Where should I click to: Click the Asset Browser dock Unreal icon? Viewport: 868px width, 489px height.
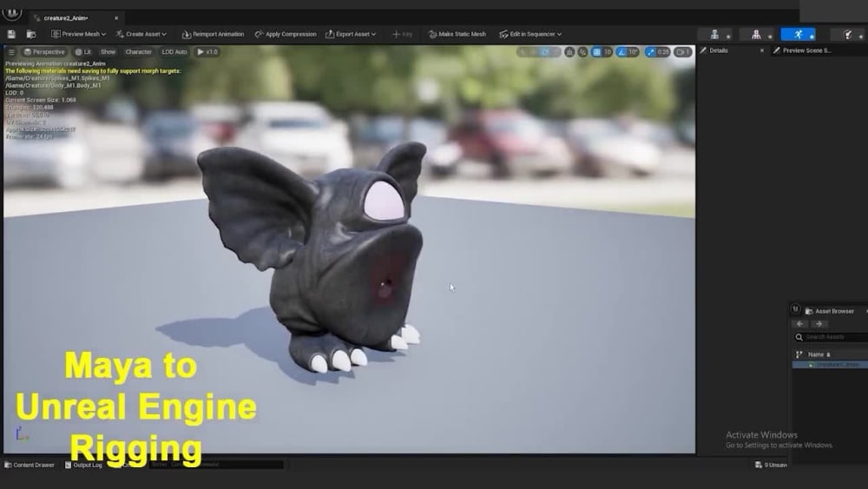tap(795, 309)
